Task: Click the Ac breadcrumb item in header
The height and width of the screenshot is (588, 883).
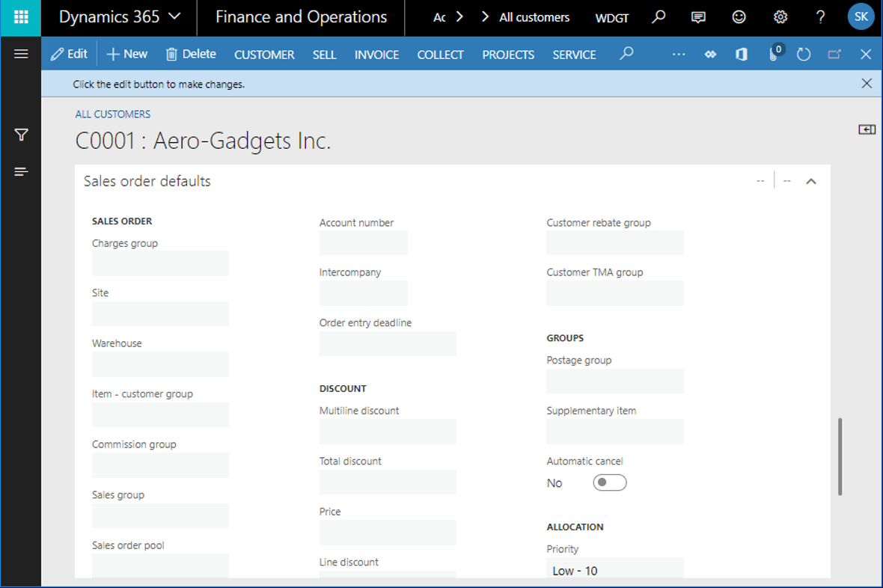Action: (x=439, y=18)
